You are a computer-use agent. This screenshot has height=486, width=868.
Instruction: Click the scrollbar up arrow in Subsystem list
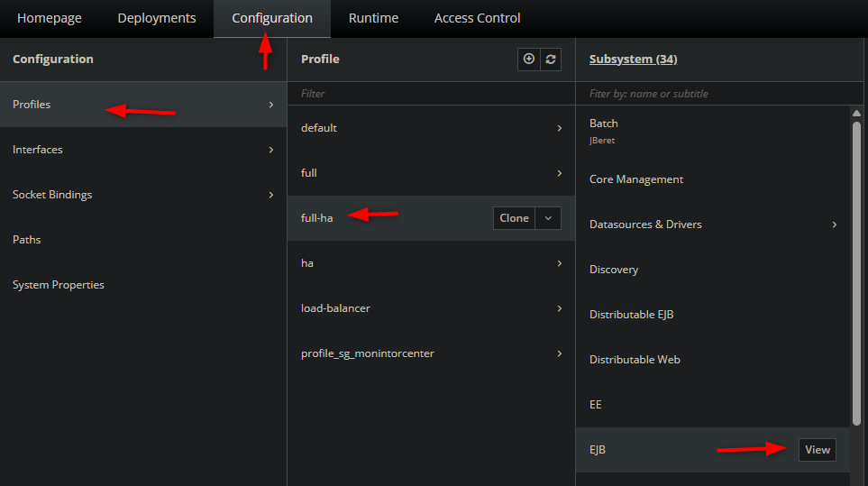pos(856,113)
